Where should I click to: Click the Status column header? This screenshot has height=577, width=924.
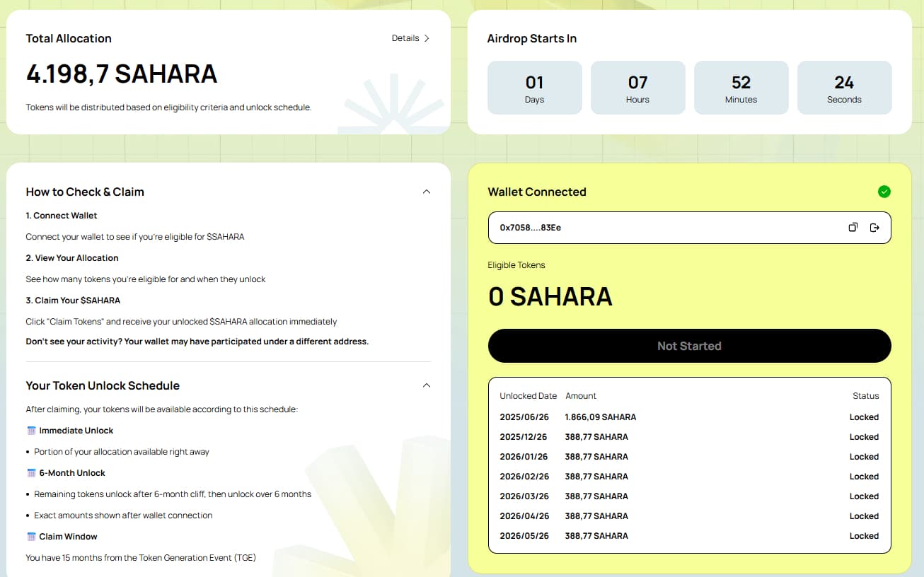tap(865, 396)
